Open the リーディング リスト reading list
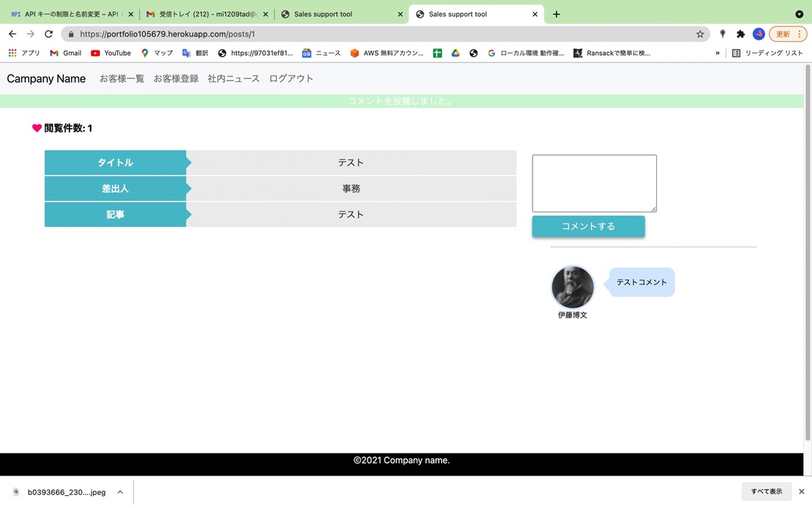This screenshot has height=508, width=812. click(768, 53)
